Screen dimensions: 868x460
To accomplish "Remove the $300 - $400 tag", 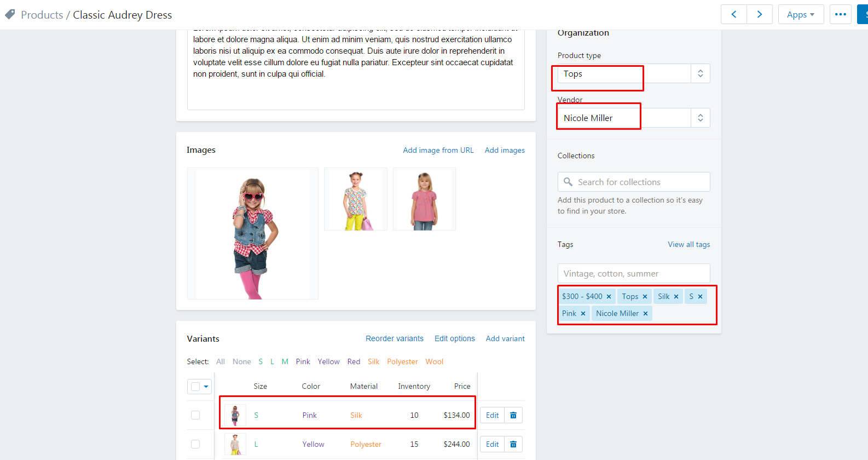I will click(609, 296).
